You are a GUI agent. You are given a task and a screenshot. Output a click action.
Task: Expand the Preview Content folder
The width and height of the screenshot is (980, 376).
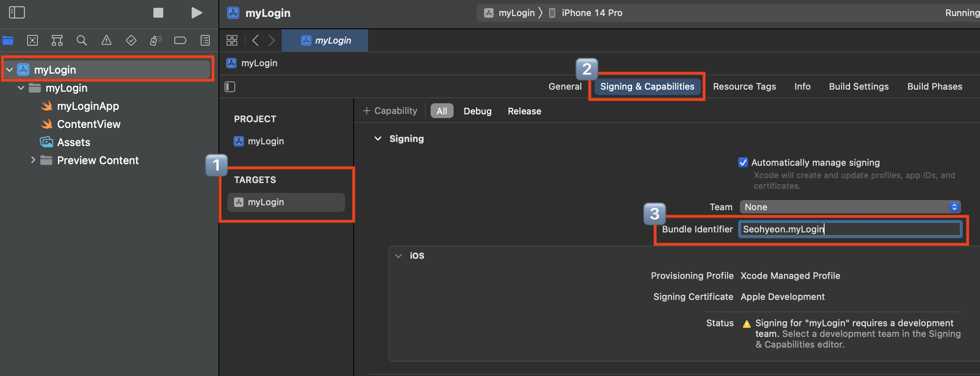point(33,160)
